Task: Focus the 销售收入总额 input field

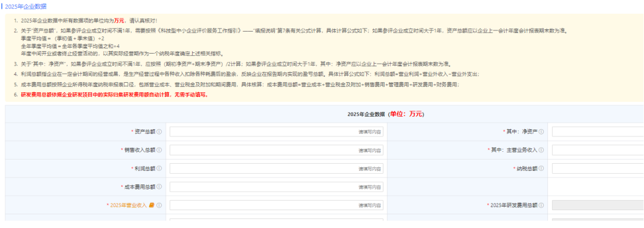Action: pos(277,150)
